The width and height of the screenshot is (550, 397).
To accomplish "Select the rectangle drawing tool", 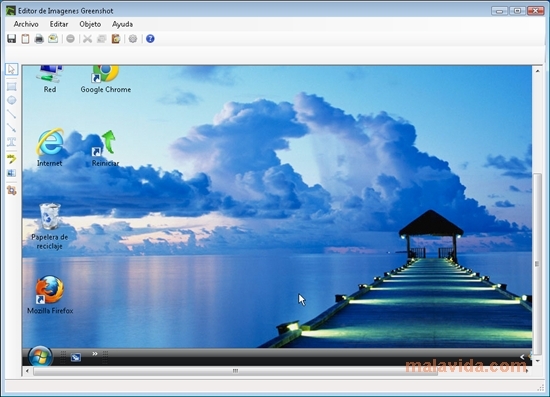I will click(x=12, y=86).
